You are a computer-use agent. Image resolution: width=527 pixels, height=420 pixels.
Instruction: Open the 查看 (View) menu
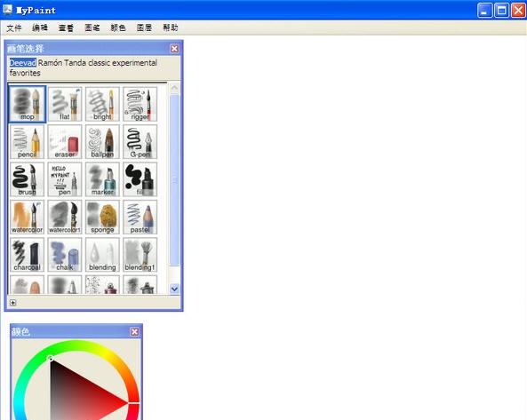[x=66, y=28]
